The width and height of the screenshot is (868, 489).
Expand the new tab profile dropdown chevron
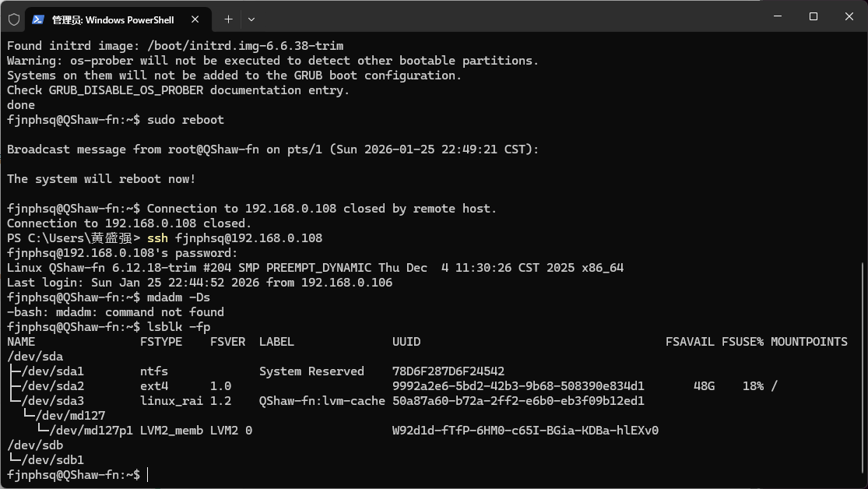pyautogui.click(x=251, y=19)
